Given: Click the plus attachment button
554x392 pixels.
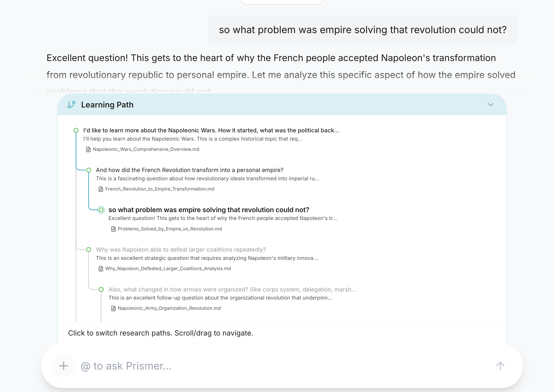Looking at the screenshot, I should coord(63,366).
